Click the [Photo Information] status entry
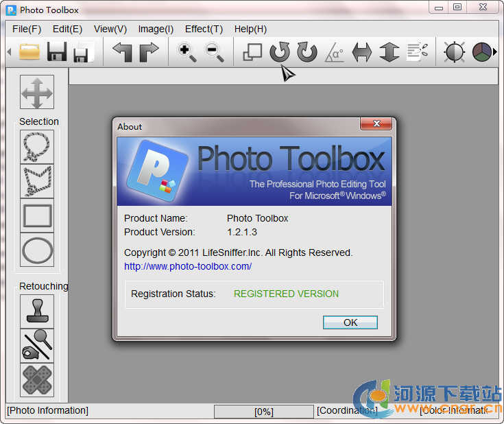Image resolution: width=504 pixels, height=424 pixels. click(x=47, y=410)
